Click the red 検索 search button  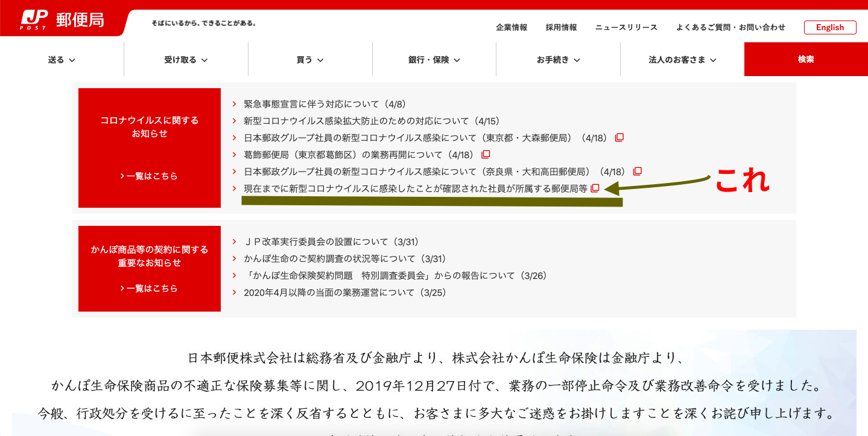pos(806,59)
